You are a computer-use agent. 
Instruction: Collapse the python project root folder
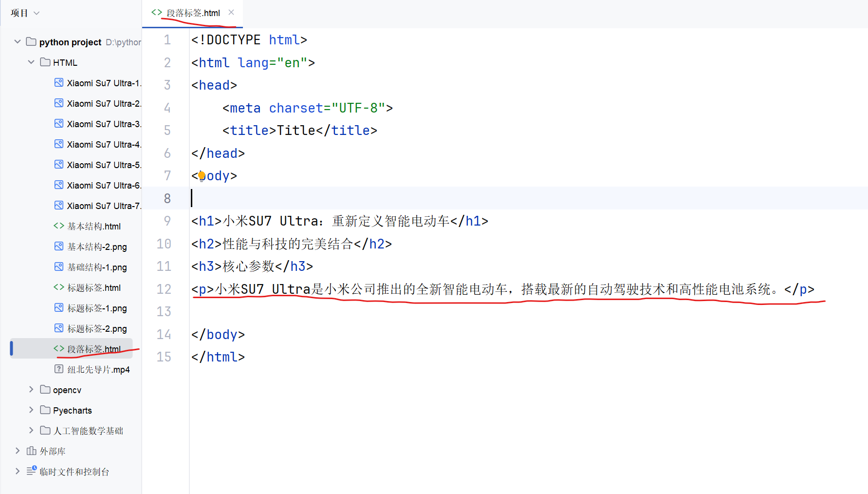[x=18, y=41]
